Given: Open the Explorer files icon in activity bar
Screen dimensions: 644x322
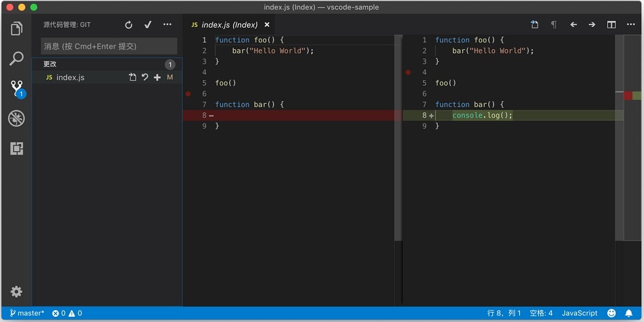Looking at the screenshot, I should (16, 28).
